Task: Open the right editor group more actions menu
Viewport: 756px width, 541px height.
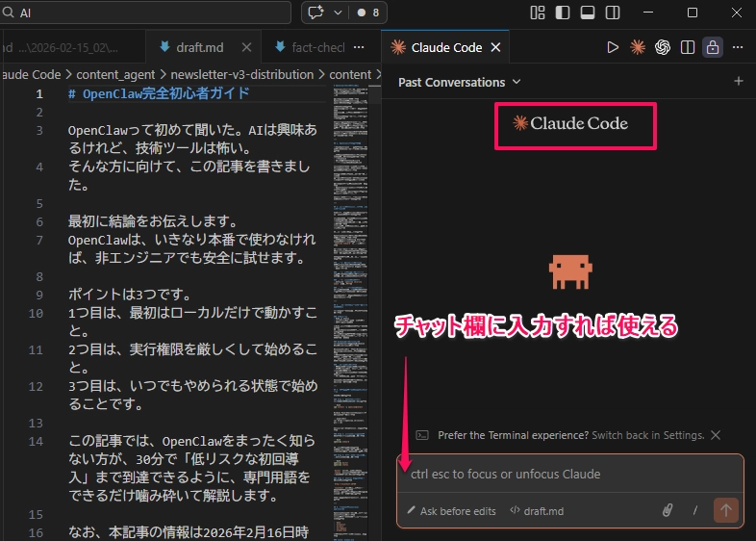Action: [x=738, y=47]
